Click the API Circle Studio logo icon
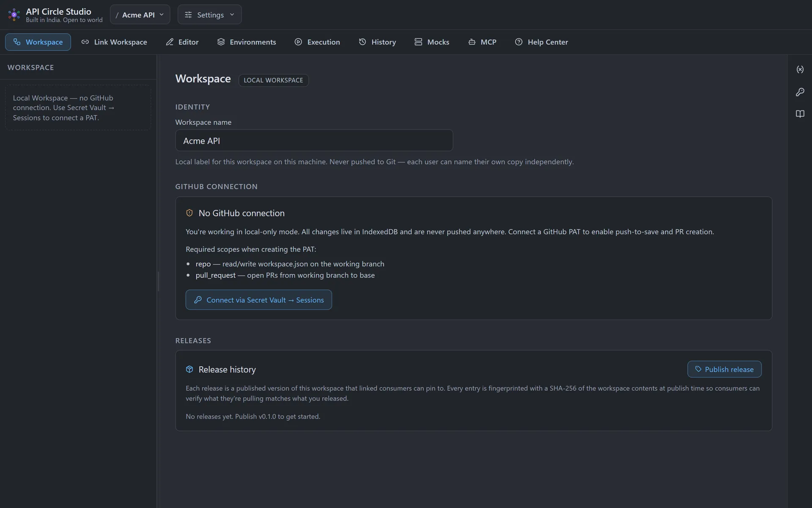 [14, 15]
